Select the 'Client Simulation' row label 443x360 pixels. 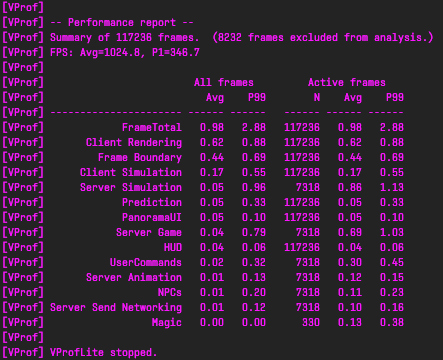(x=131, y=172)
